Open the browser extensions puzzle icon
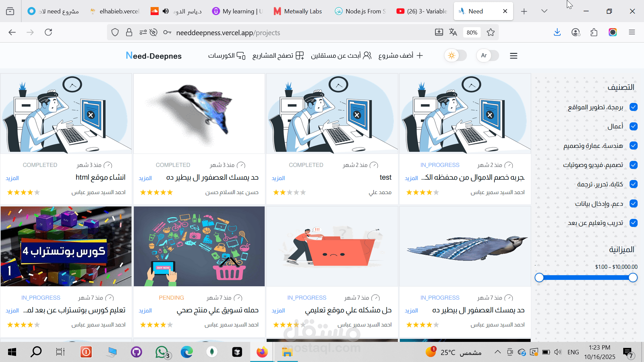 point(594,32)
